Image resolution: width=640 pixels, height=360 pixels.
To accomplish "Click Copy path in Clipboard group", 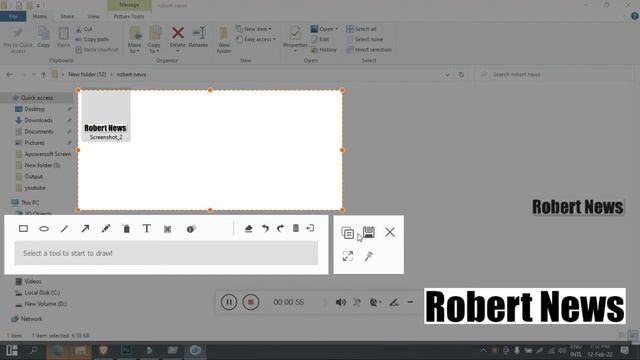I will [92, 39].
